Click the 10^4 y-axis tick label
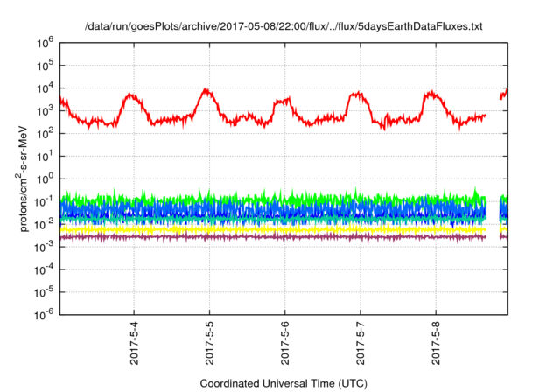The image size is (560, 392). click(x=45, y=89)
